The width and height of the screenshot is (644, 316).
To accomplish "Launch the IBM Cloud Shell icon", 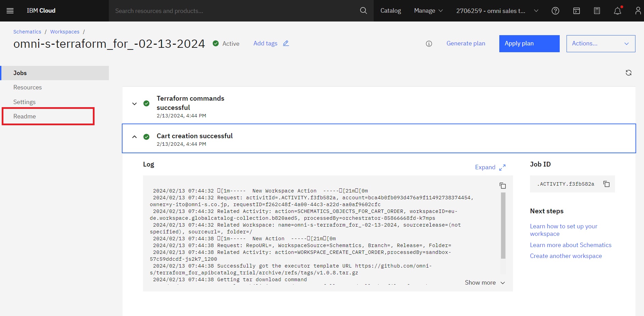I will click(576, 11).
